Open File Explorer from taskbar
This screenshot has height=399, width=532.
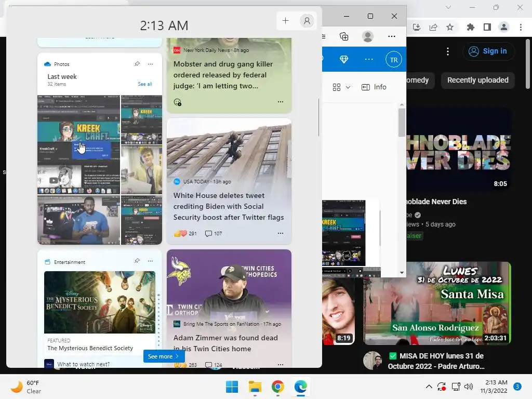[x=255, y=387]
